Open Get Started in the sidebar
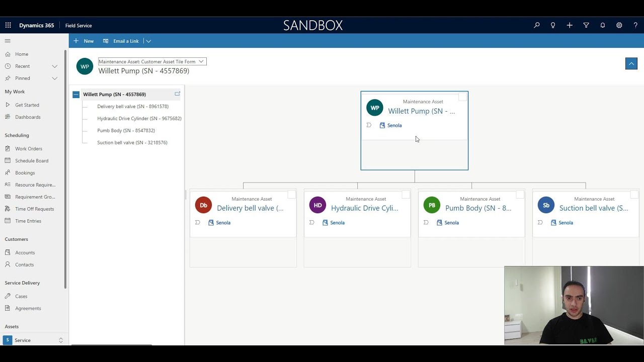Screen dimensions: 644x362 point(27,105)
